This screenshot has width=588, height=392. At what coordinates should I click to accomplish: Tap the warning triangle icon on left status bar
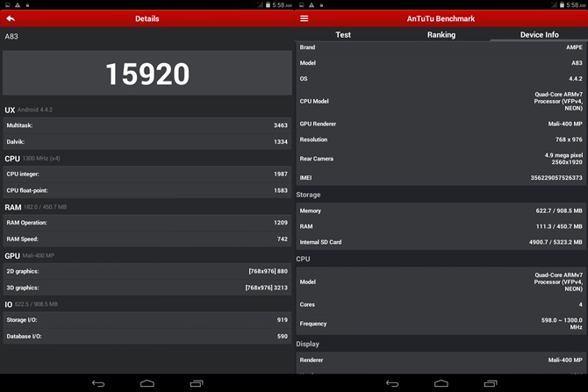tap(18, 5)
